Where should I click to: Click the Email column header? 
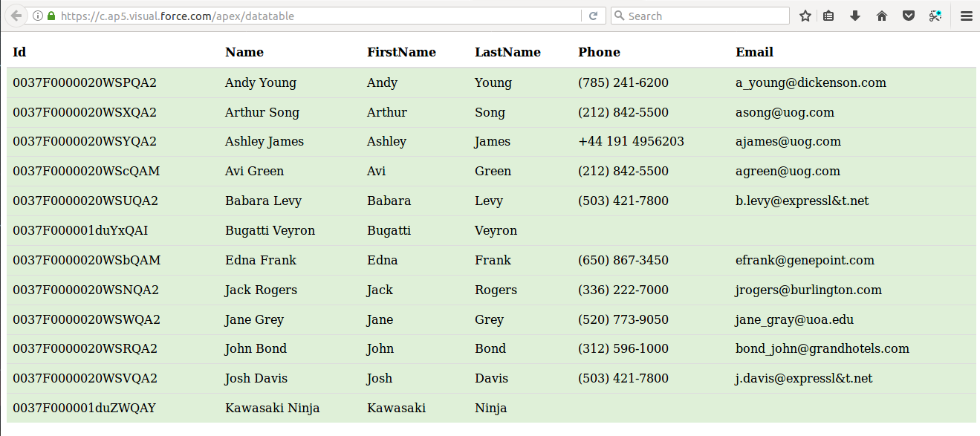click(x=754, y=52)
